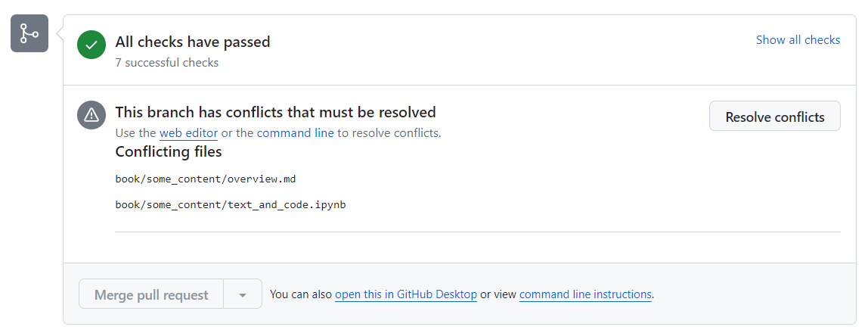868x333 pixels.
Task: Click the branch has conflicts heading
Action: [275, 113]
